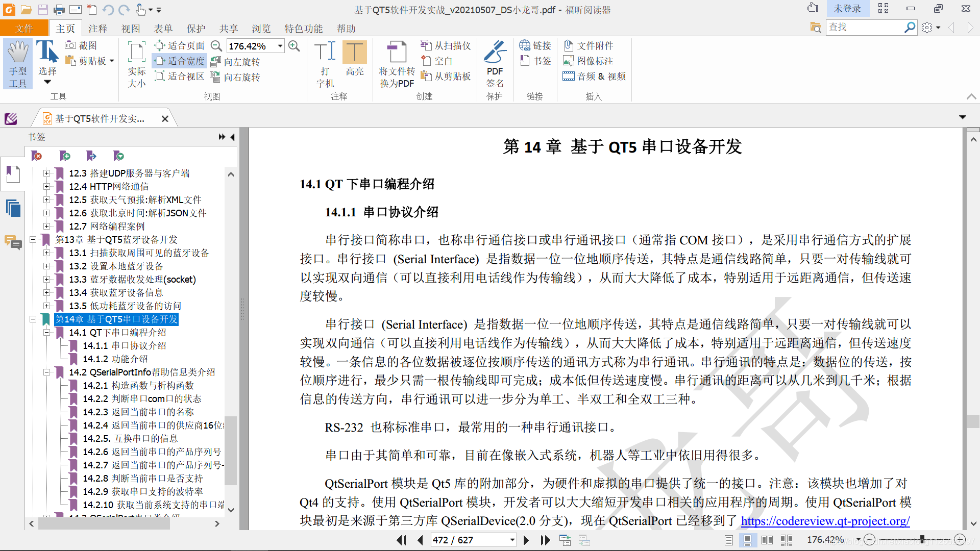Viewport: 980px width, 551px height.
Task: Enable facing pages view mode
Action: coord(767,540)
